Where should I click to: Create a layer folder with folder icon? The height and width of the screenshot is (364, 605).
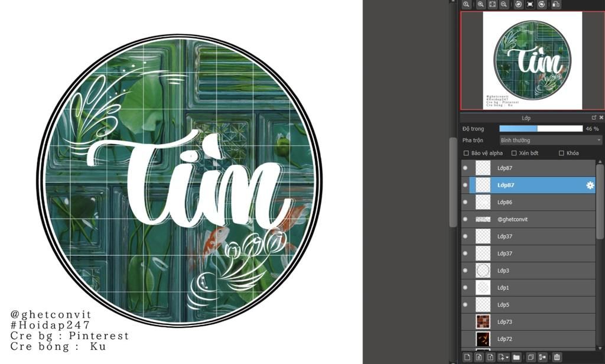click(x=516, y=357)
